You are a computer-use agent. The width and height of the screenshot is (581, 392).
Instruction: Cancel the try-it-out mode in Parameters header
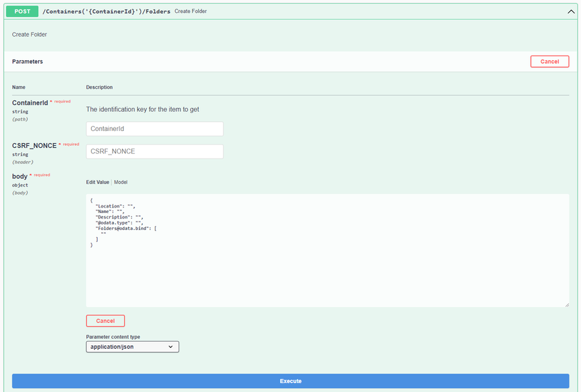[550, 62]
